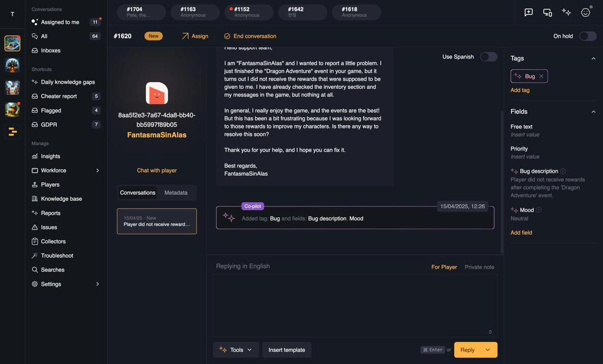603x364 pixels.
Task: Click the smiley face status icon
Action: click(585, 12)
